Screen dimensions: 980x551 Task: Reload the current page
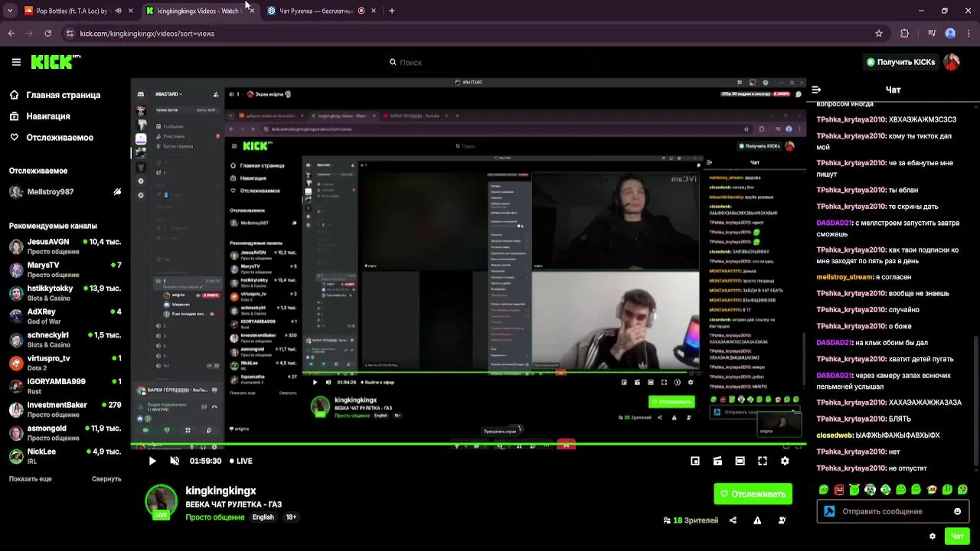click(x=47, y=34)
